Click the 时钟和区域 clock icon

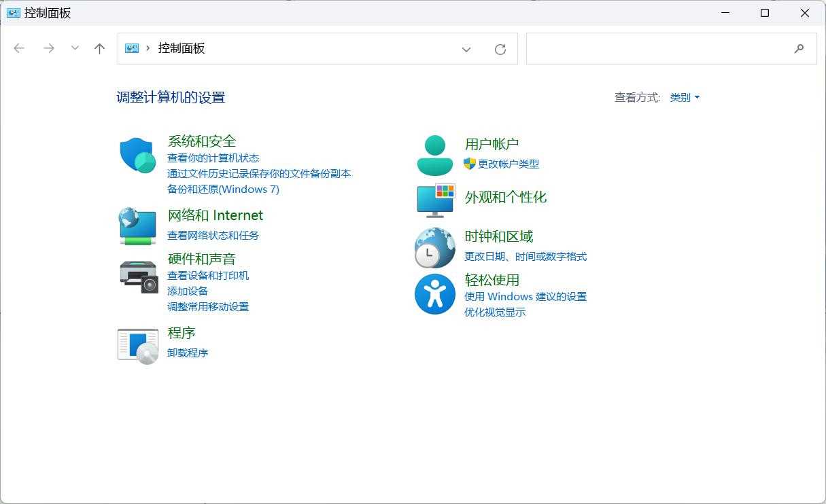click(x=434, y=247)
